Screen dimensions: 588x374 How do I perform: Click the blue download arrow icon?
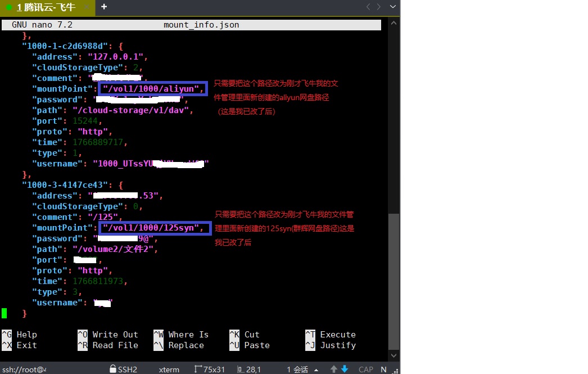(x=345, y=369)
